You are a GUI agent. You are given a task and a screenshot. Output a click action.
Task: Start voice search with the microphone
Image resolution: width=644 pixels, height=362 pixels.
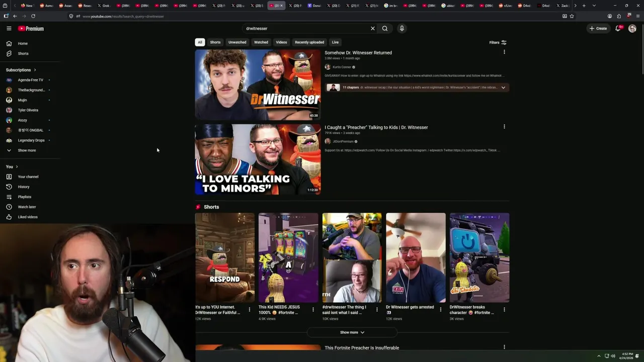401,29
